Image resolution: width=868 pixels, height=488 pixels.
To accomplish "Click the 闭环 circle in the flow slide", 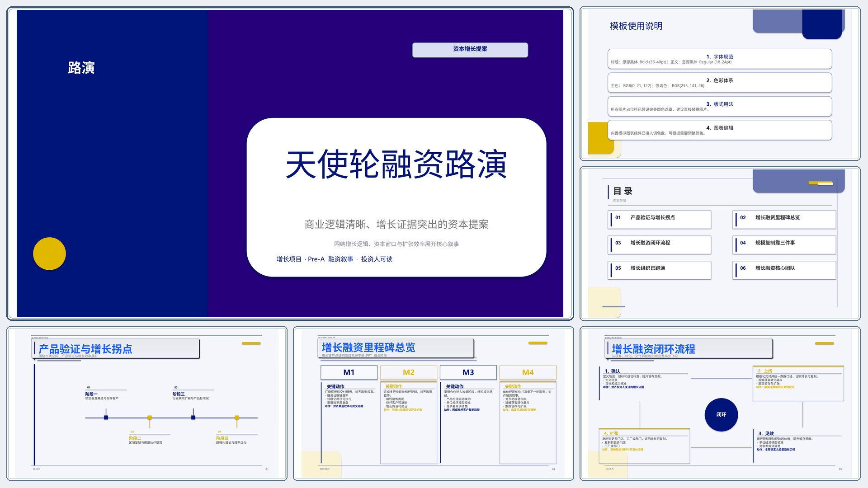I will pyautogui.click(x=722, y=414).
